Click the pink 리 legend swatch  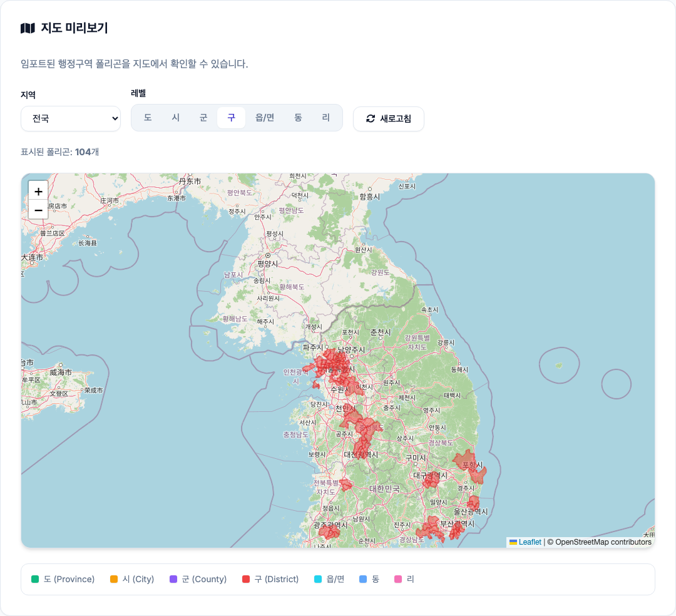pyautogui.click(x=398, y=579)
